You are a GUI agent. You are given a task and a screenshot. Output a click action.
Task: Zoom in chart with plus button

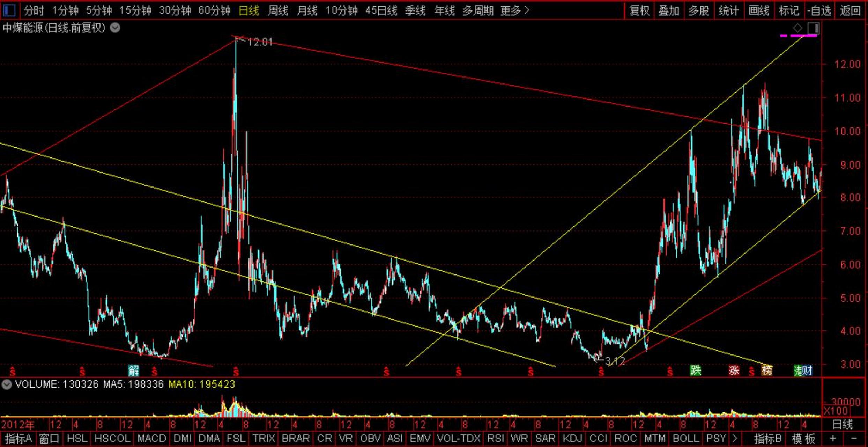pyautogui.click(x=833, y=438)
